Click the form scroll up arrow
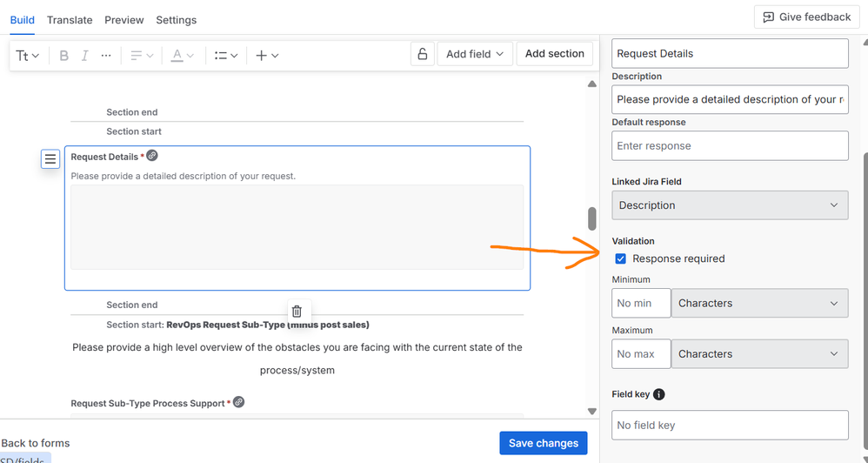Image resolution: width=868 pixels, height=463 pixels. pos(591,84)
